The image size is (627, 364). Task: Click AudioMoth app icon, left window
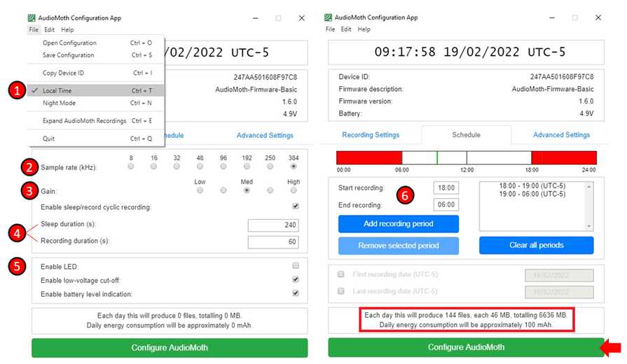32,18
